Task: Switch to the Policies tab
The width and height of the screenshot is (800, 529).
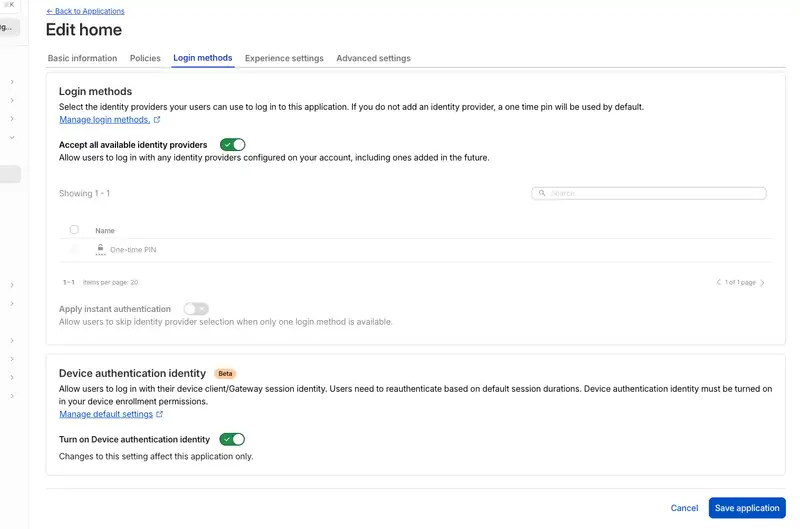Action: (x=145, y=58)
